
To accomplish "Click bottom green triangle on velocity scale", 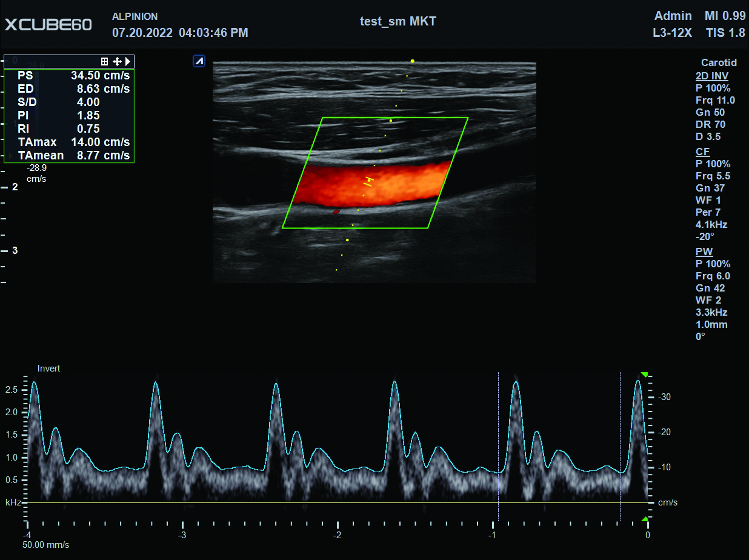I will point(645,519).
